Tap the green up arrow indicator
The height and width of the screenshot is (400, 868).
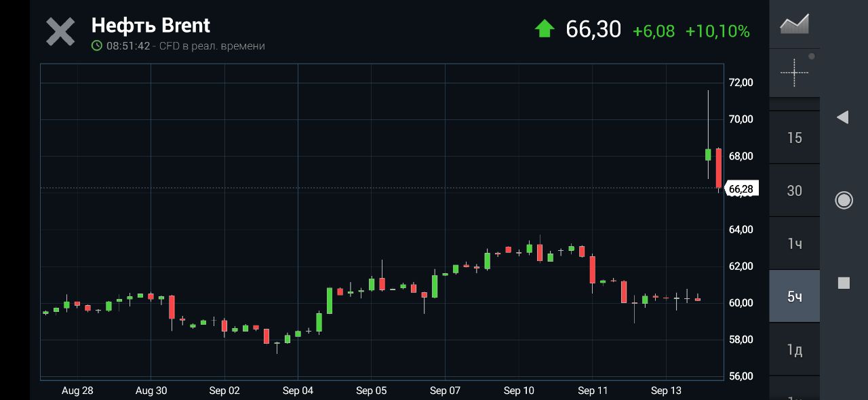click(x=545, y=29)
